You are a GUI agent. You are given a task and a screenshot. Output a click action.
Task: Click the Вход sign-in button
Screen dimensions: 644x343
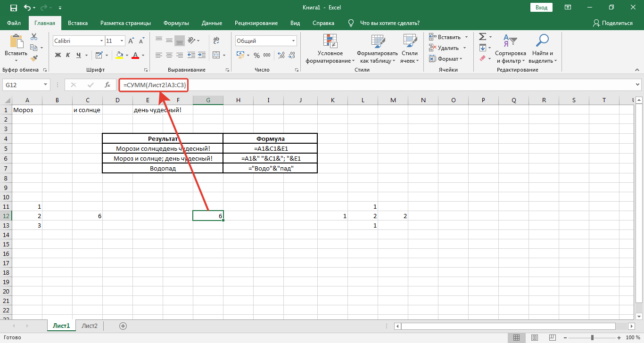tap(542, 8)
